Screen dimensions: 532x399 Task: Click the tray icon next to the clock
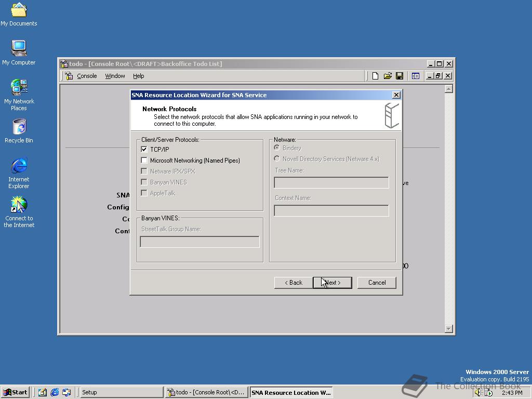(x=488, y=393)
